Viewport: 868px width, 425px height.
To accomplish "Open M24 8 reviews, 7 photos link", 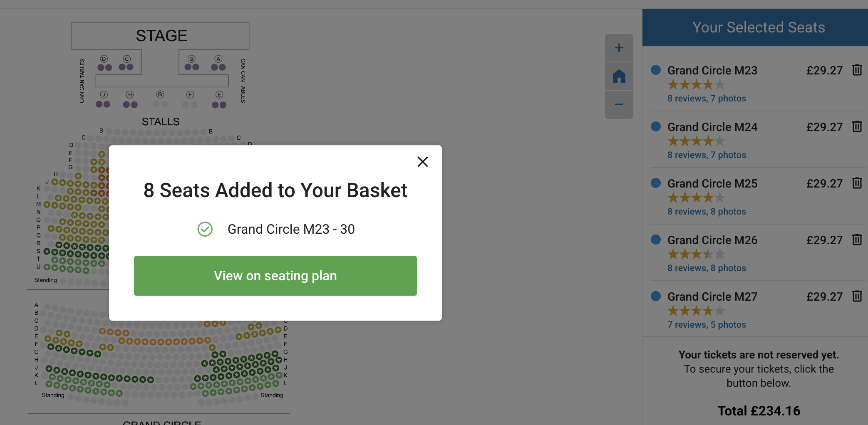I will click(x=707, y=155).
